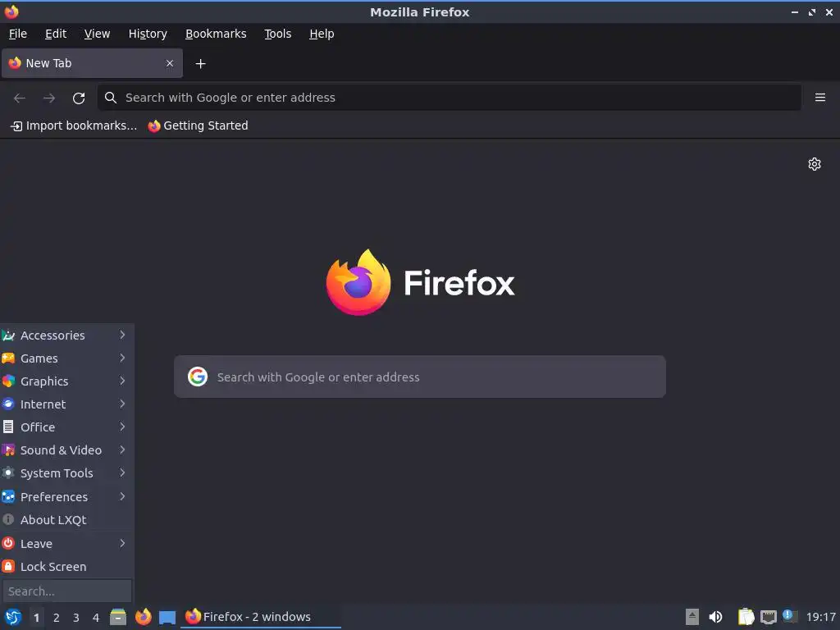This screenshot has width=840, height=630.
Task: Expand the Graphics submenu
Action: pos(67,381)
